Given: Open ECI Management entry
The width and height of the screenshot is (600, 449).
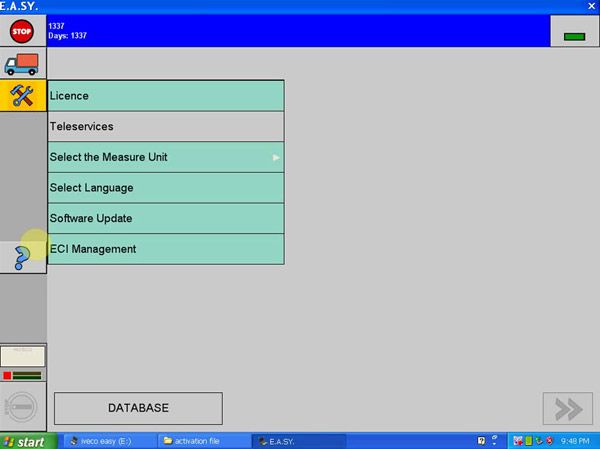Looking at the screenshot, I should [x=166, y=249].
